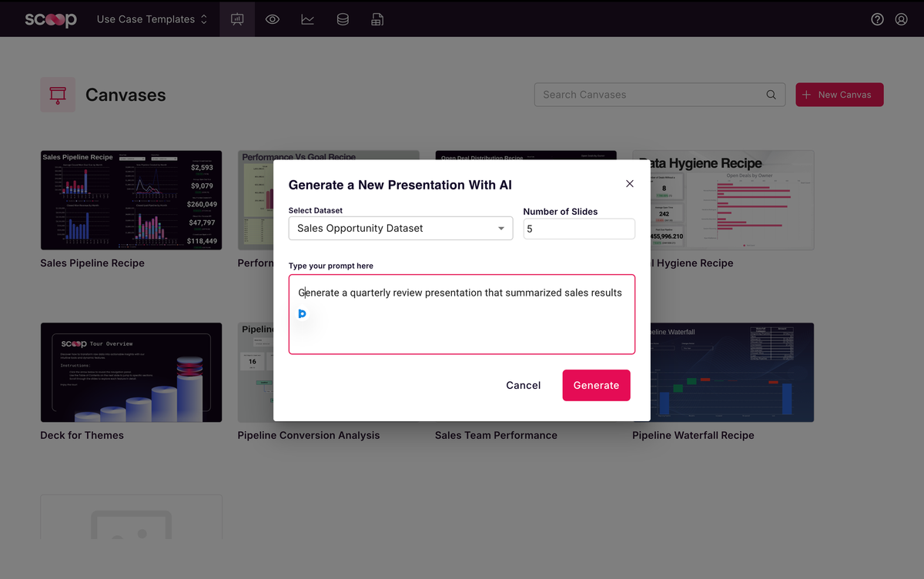Viewport: 924px width, 579px height.
Task: Click the Select Dataset label
Action: [316, 210]
